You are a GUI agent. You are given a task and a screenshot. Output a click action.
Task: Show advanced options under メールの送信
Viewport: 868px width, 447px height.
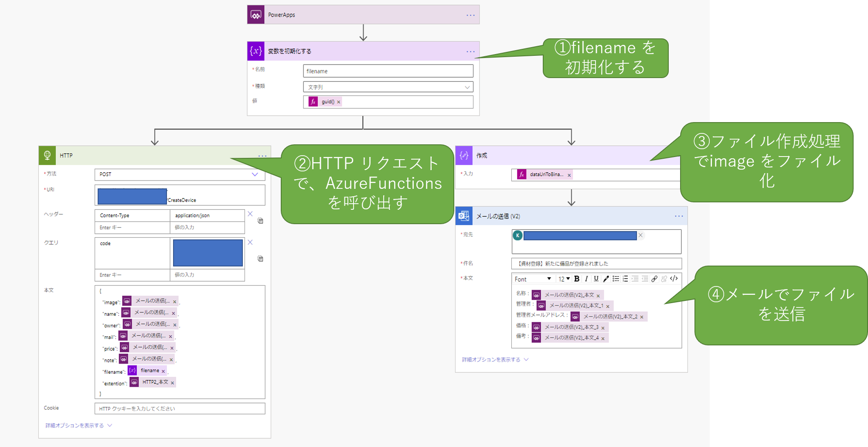pyautogui.click(x=495, y=360)
